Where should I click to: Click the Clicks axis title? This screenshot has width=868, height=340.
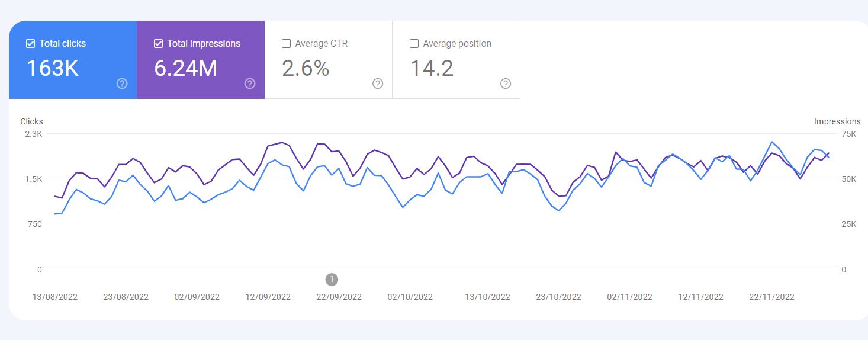tap(31, 121)
